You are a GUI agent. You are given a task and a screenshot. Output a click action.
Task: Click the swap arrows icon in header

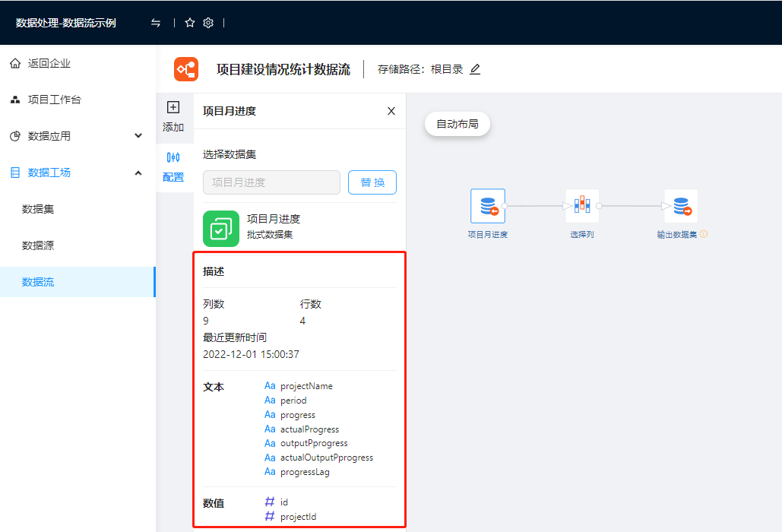[x=156, y=23]
